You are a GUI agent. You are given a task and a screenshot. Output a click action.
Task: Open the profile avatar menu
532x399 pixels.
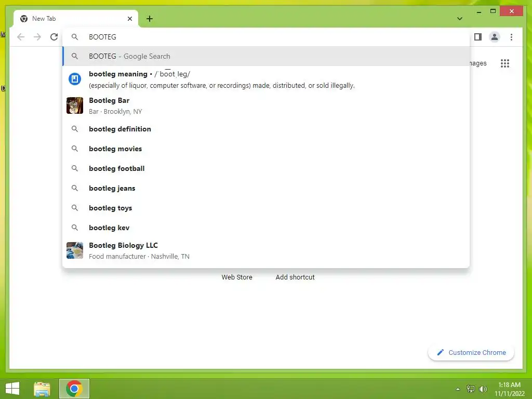[x=495, y=37]
